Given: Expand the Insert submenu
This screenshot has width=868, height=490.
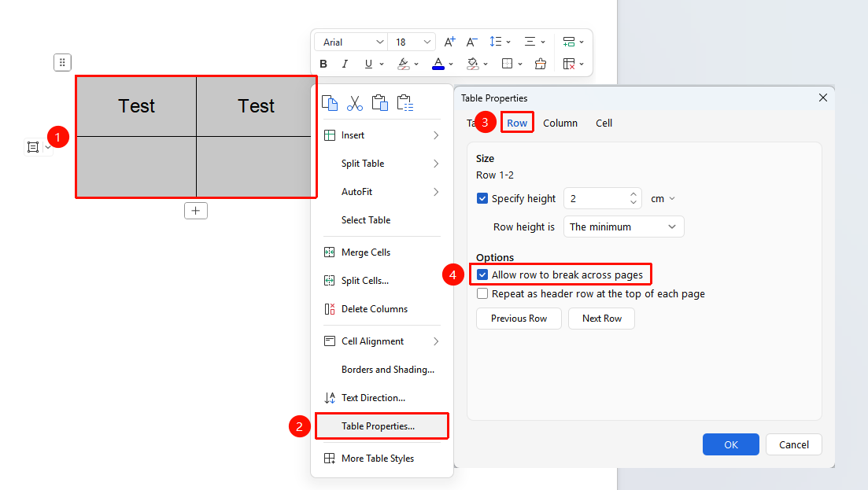Looking at the screenshot, I should (x=382, y=135).
